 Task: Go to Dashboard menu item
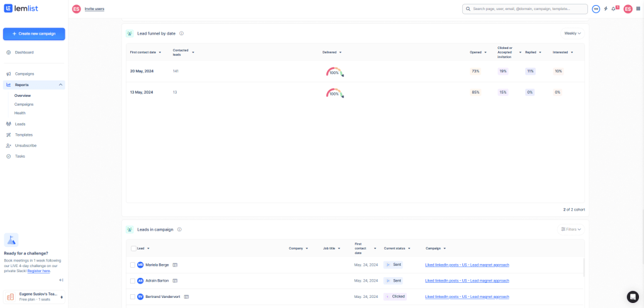coord(25,53)
